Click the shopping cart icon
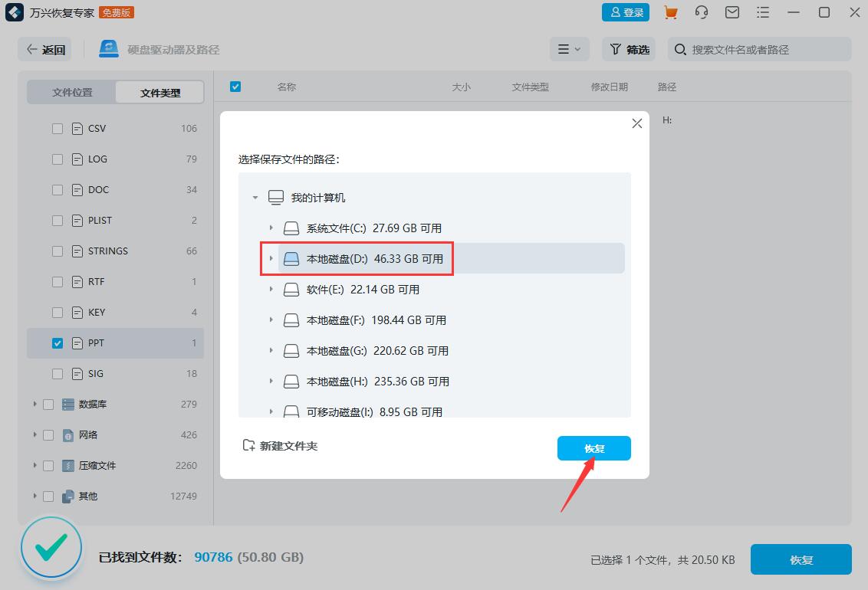 pyautogui.click(x=671, y=12)
